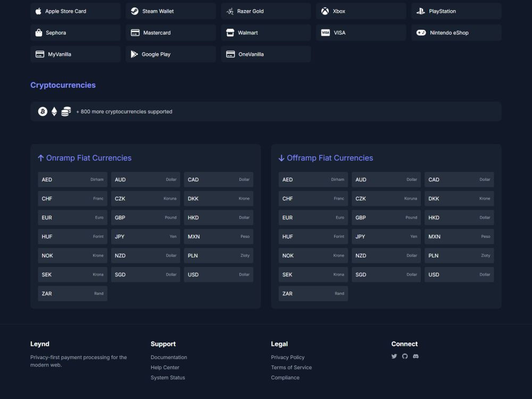Select USD Dollar under Onramp Fiat Currencies
The width and height of the screenshot is (532, 399).
pyautogui.click(x=219, y=275)
